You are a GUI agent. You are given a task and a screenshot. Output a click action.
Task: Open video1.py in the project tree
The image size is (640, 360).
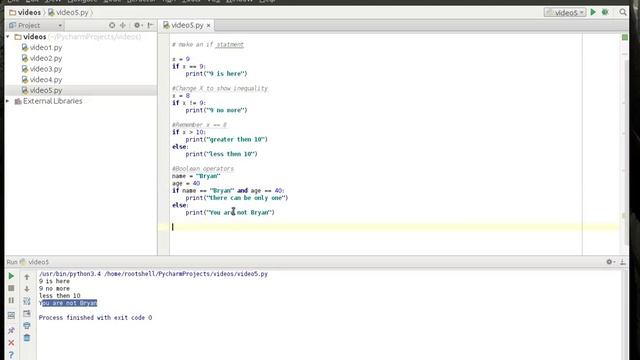(46, 47)
